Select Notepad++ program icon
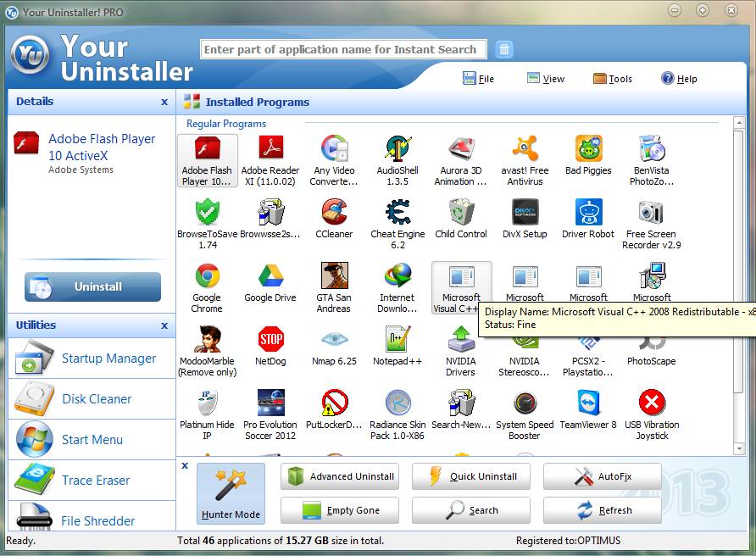The image size is (756, 556). [x=397, y=339]
